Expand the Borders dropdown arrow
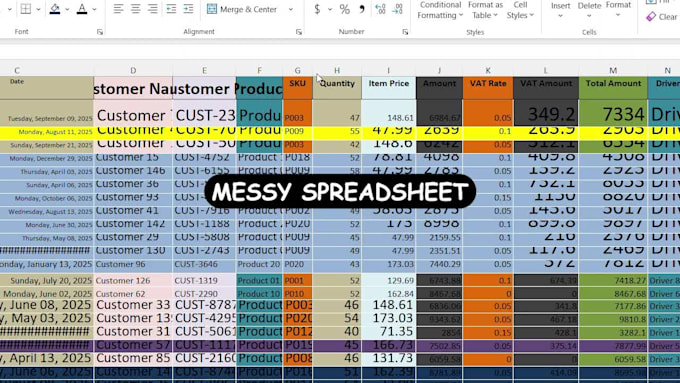 (x=38, y=9)
